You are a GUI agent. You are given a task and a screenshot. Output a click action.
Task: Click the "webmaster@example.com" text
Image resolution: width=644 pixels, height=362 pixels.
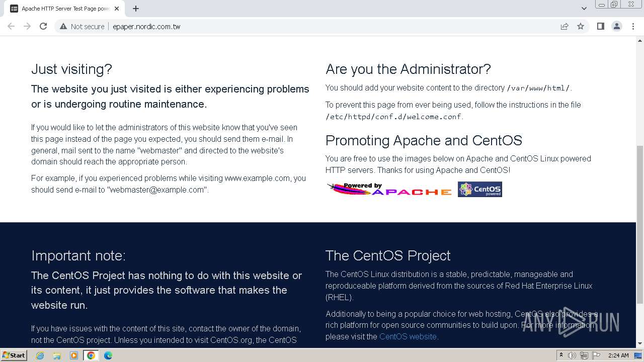point(156,190)
